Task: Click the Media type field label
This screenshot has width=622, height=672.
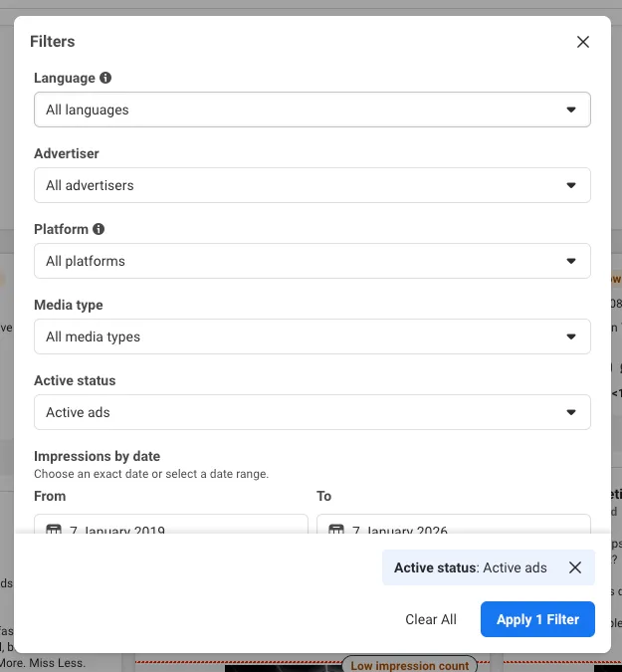Action: tap(69, 305)
